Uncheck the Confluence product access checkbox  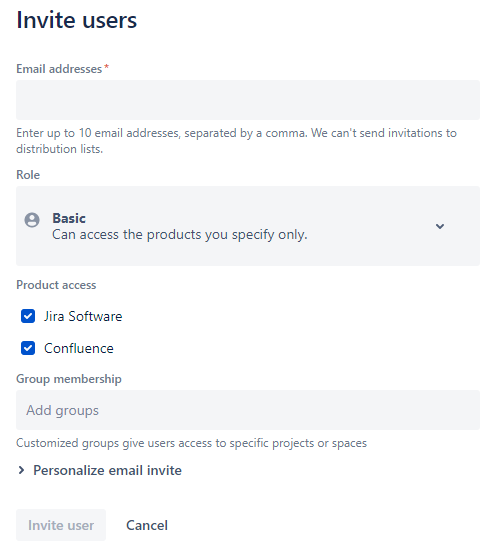pos(28,348)
